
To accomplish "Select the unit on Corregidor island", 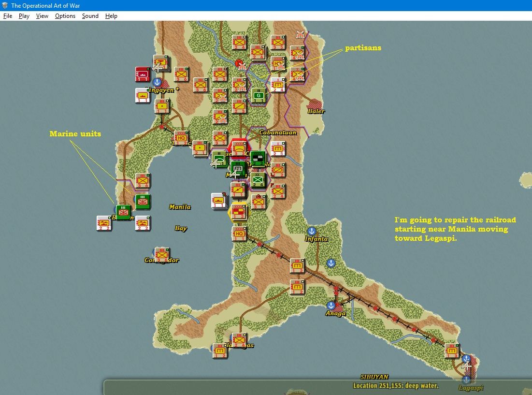I will point(162,254).
